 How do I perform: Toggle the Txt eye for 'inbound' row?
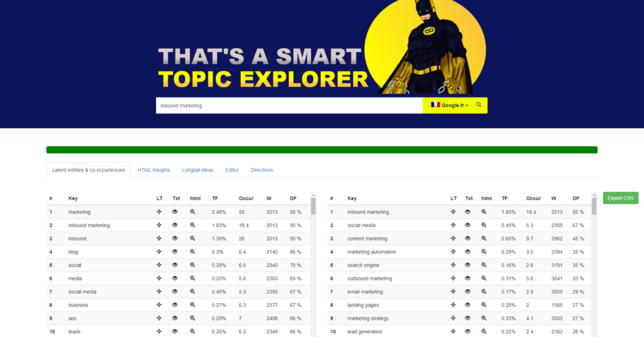tap(175, 238)
